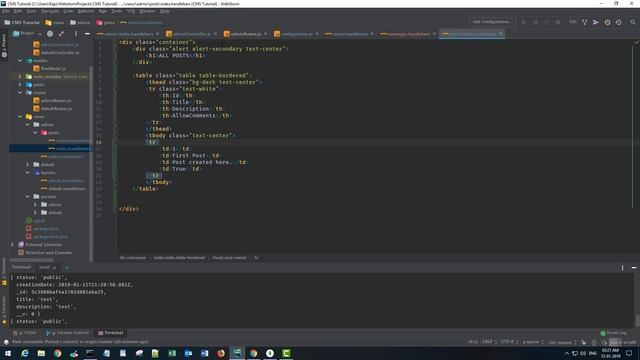Open the Event Log
Image resolution: width=640 pixels, height=360 pixels.
[613, 333]
